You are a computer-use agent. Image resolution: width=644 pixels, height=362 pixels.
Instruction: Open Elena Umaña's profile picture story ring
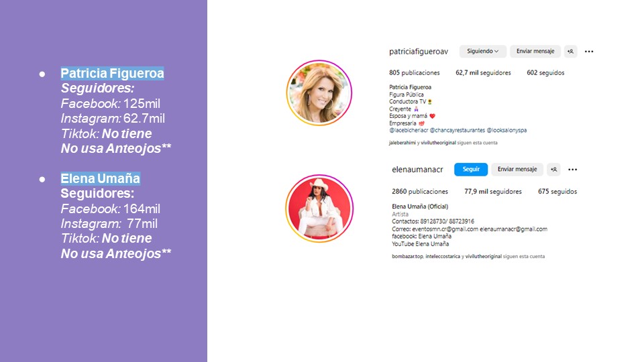(x=319, y=208)
